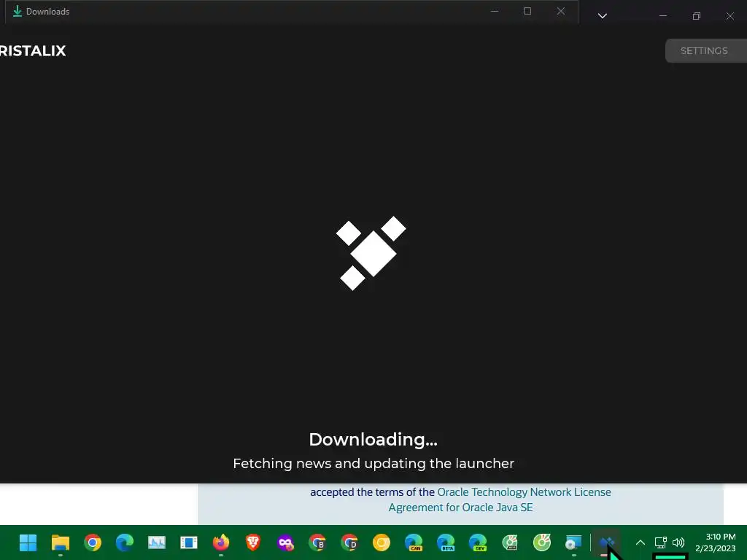Click the 'Fetching news and updating the launcher' text
Screen dimensions: 747x560
coord(373,463)
